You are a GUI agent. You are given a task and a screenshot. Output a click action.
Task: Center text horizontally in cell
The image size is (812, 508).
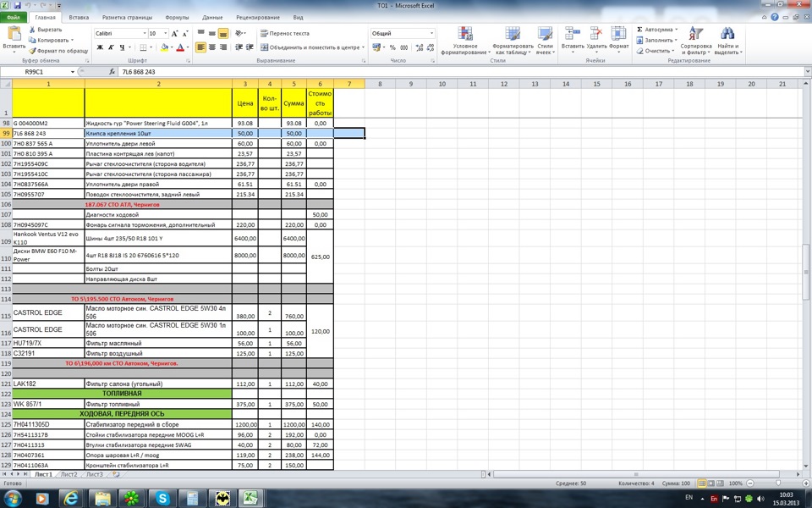211,47
